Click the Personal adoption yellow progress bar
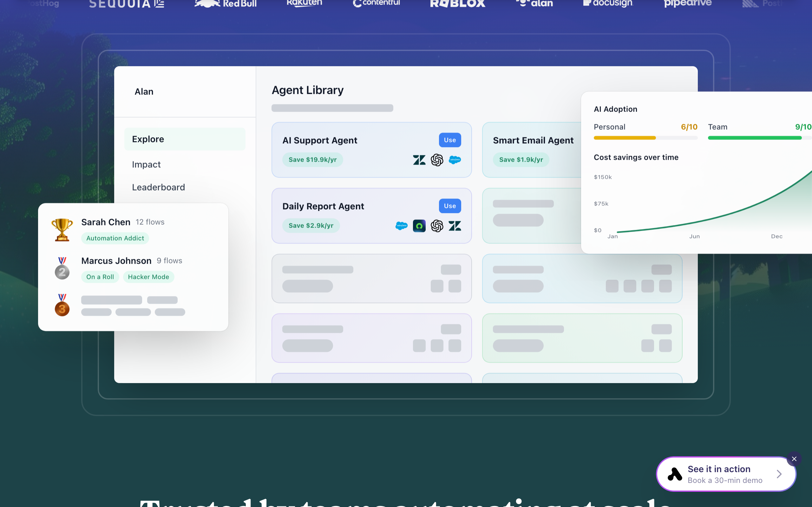The width and height of the screenshot is (812, 507). (x=625, y=138)
